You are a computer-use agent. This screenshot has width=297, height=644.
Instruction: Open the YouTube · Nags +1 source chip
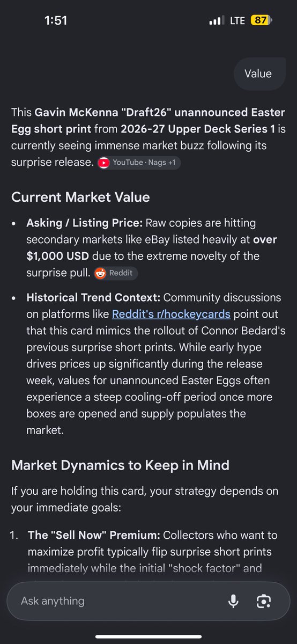(x=138, y=163)
